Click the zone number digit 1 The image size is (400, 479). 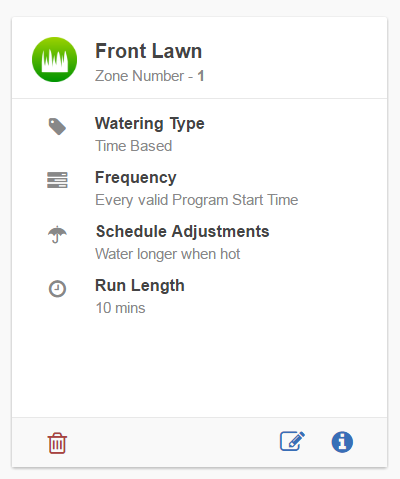point(201,76)
